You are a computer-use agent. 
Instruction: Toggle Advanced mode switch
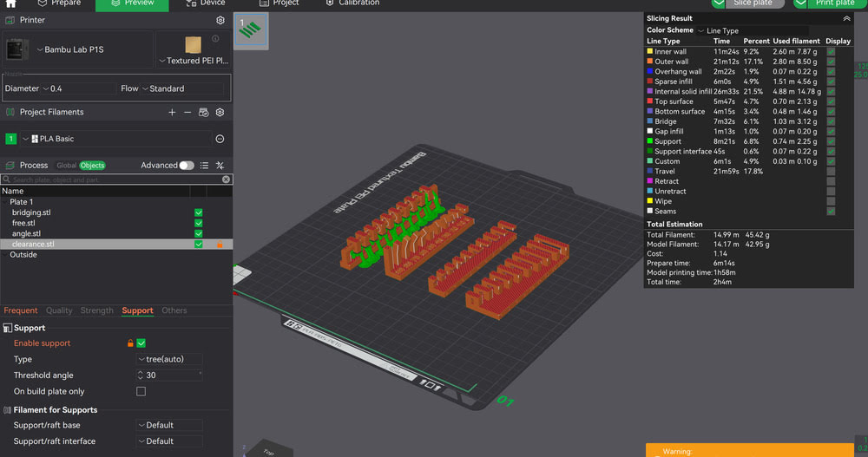coord(186,166)
